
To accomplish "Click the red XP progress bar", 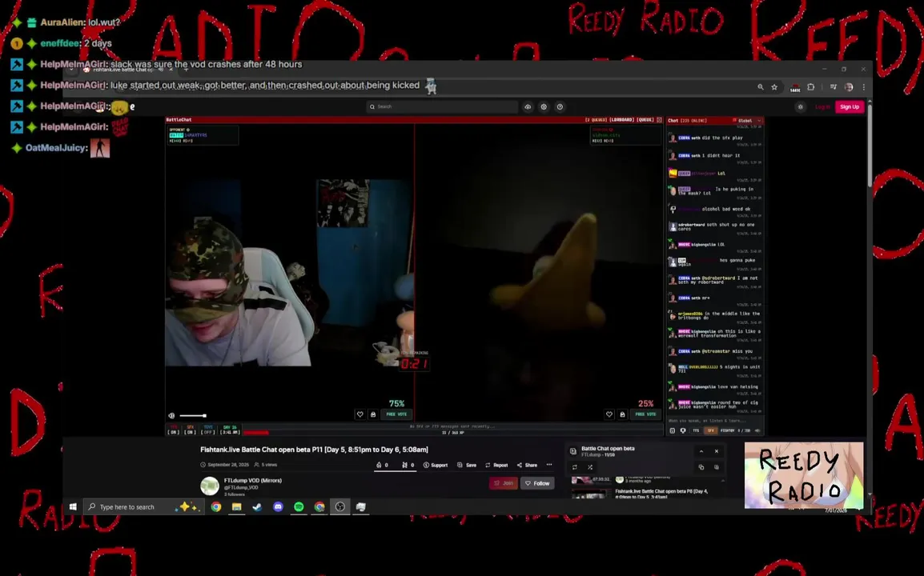I will (256, 432).
